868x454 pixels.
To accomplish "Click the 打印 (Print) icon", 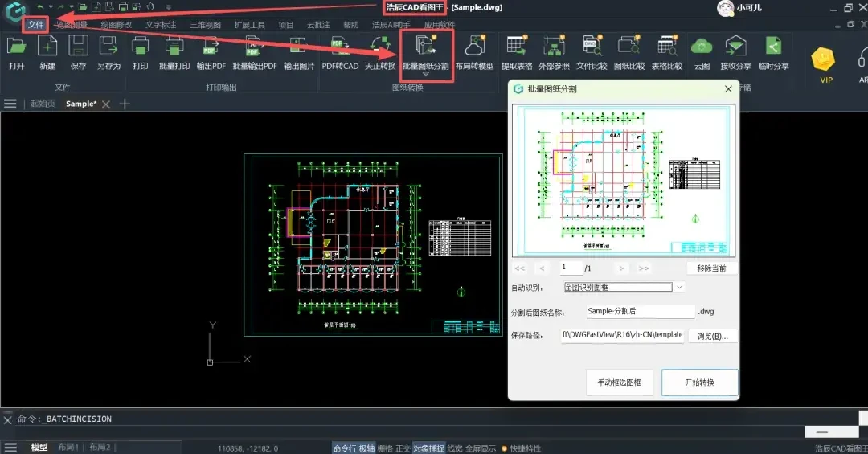I will 140,47.
